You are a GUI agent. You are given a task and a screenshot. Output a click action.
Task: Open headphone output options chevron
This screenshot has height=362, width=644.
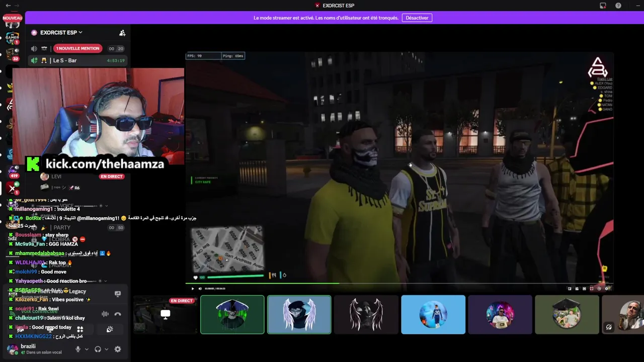pyautogui.click(x=106, y=349)
